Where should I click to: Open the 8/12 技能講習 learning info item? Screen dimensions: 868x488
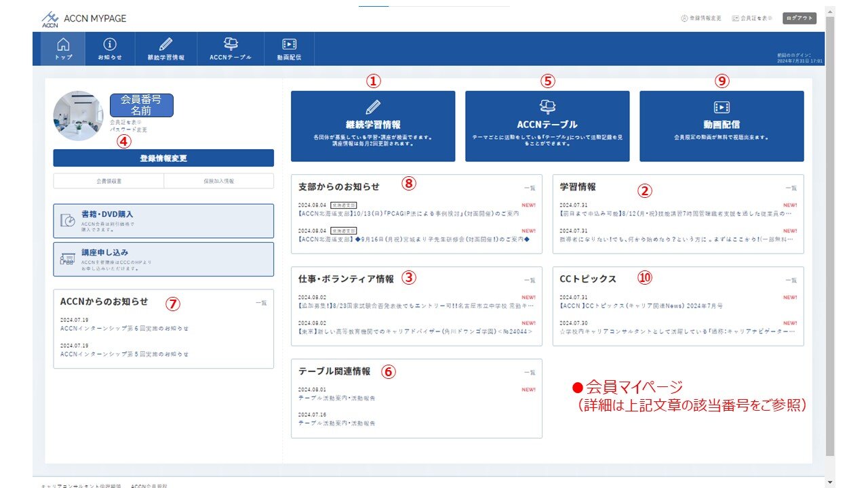[x=675, y=214]
